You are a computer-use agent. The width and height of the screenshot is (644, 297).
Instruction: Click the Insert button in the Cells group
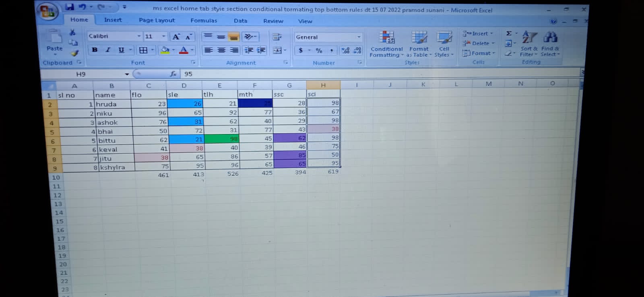point(478,33)
